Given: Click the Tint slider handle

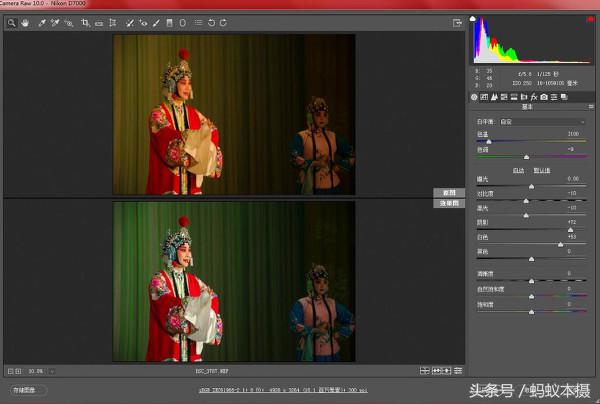Looking at the screenshot, I should (x=527, y=157).
